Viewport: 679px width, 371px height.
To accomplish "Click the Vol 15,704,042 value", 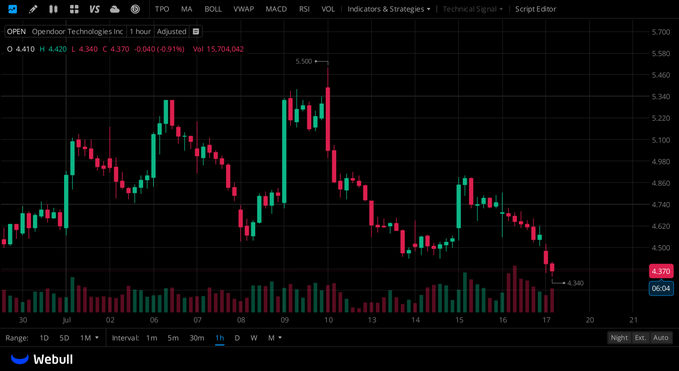I will click(218, 49).
